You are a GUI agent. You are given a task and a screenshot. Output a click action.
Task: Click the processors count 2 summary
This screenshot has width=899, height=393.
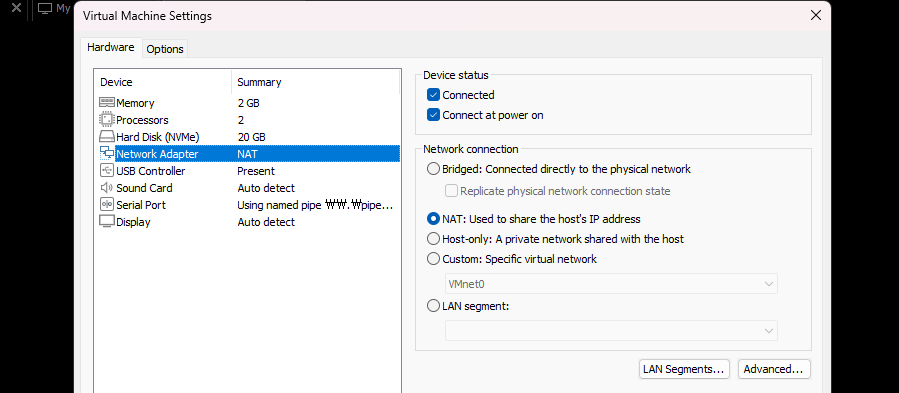pos(241,120)
